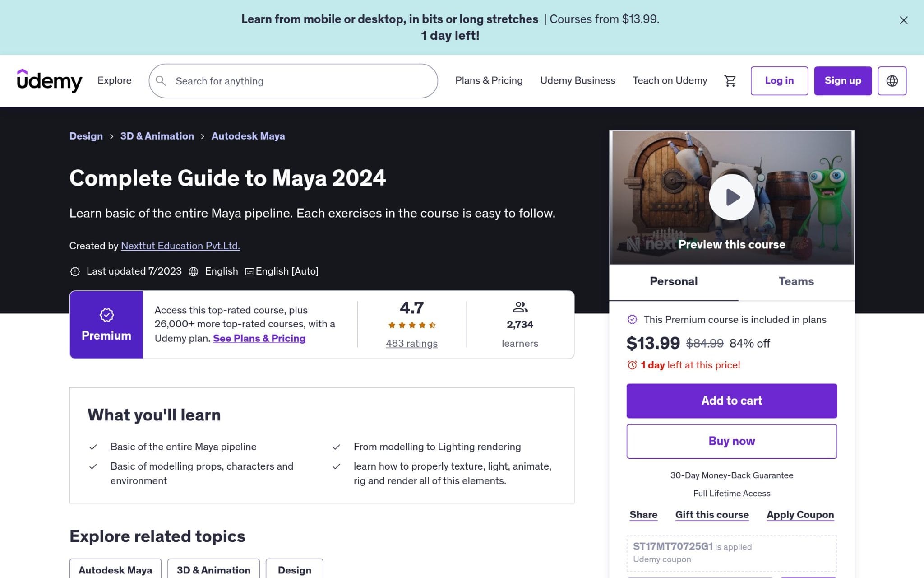The width and height of the screenshot is (924, 578).
Task: Click the learners people icon
Action: (x=520, y=308)
